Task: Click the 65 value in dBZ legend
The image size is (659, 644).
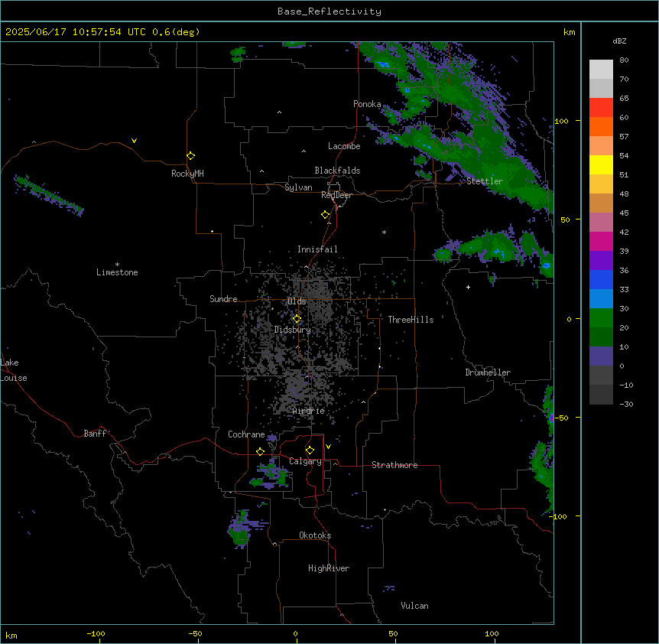Action: [x=624, y=99]
